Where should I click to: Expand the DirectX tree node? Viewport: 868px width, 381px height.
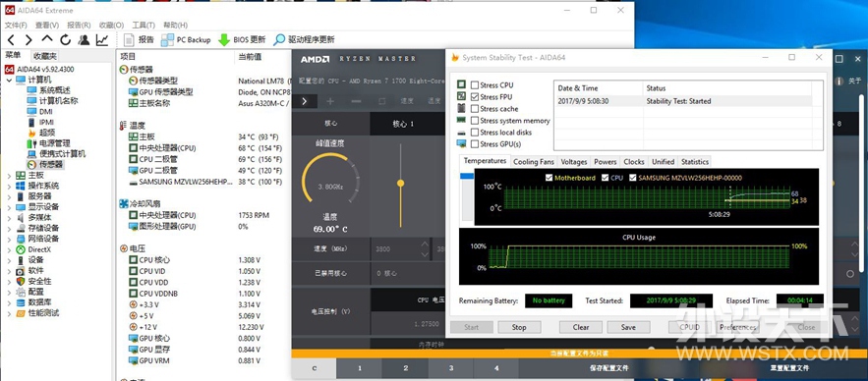9,249
